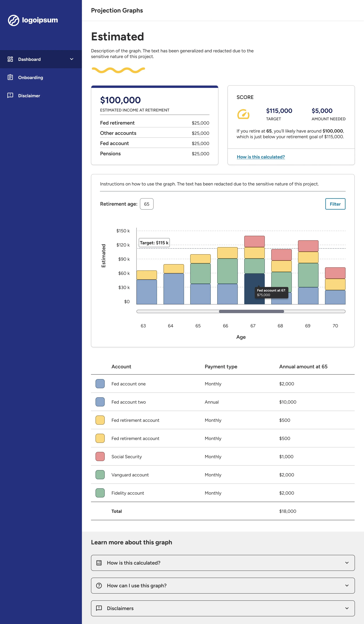
Task: Click the red legend swatch for Social Security
Action: [x=100, y=457]
